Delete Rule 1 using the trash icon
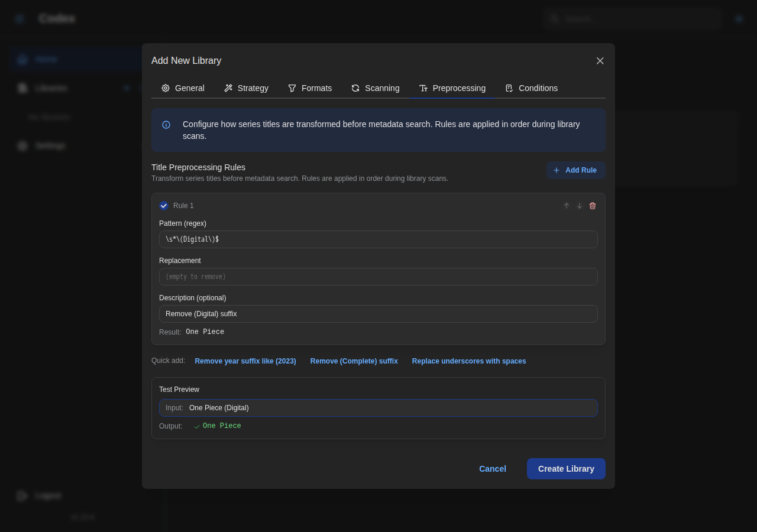Image resolution: width=757 pixels, height=532 pixels. (x=592, y=206)
